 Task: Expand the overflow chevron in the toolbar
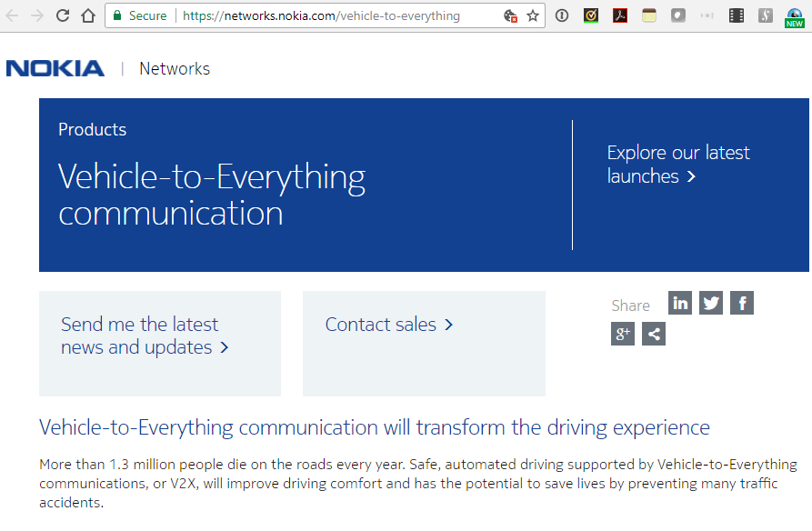click(x=707, y=15)
